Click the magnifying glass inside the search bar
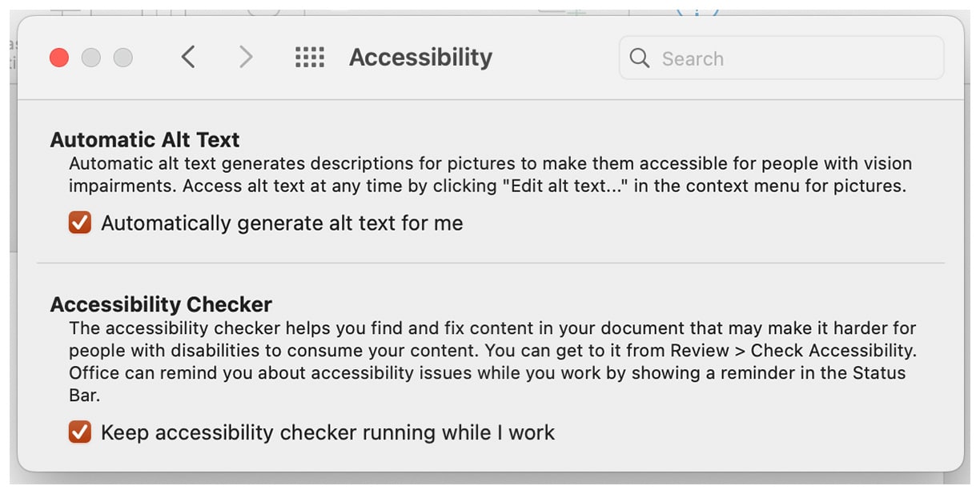Screen dimensions: 980x494 (x=640, y=58)
